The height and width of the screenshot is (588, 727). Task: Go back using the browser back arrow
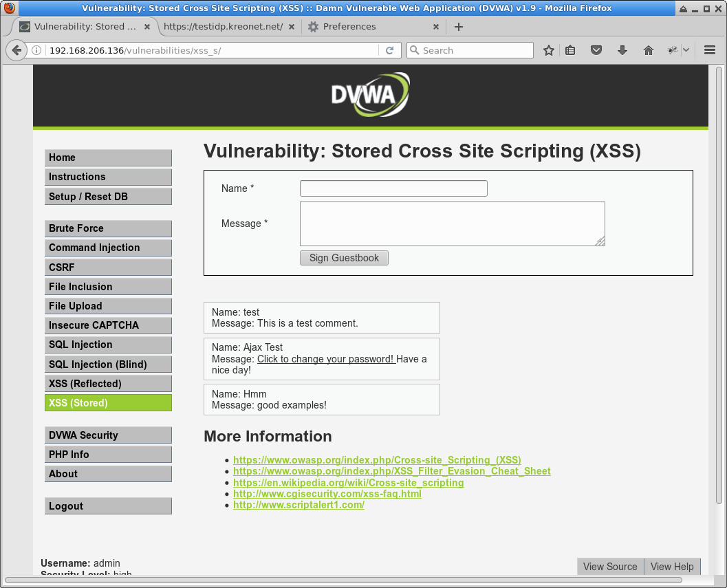click(17, 50)
